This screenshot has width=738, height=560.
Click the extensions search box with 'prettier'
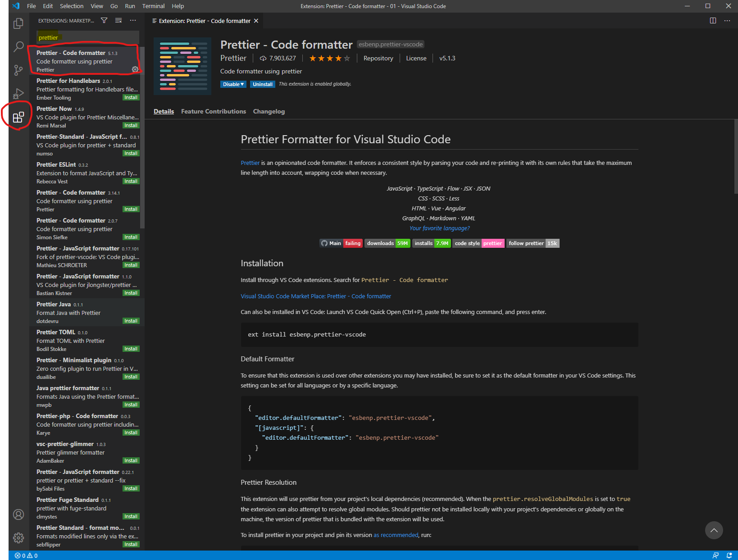[x=87, y=37]
